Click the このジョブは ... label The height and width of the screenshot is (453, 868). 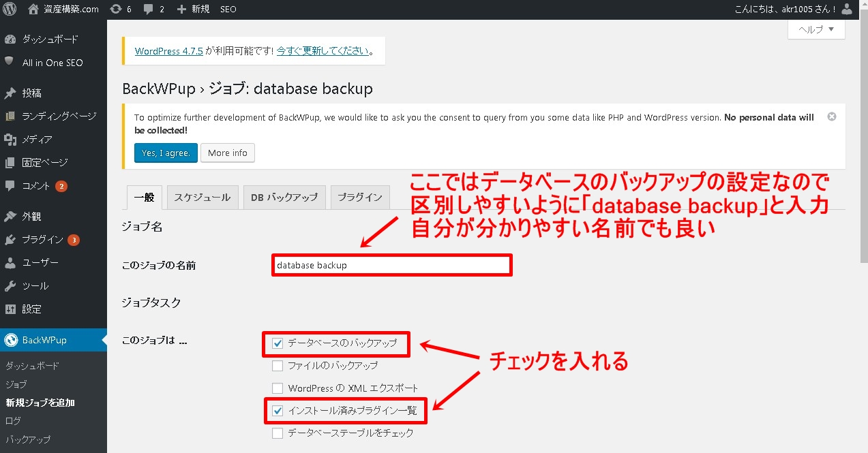[x=154, y=340]
